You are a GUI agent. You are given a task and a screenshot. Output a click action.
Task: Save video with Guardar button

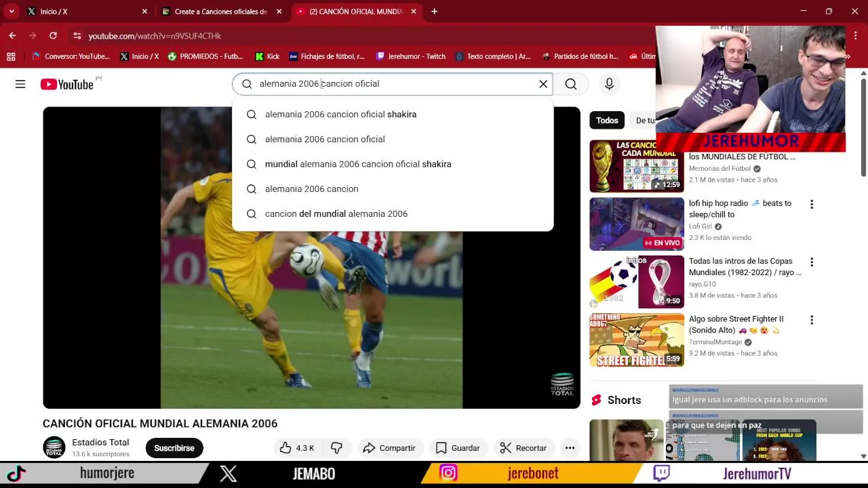pos(458,448)
